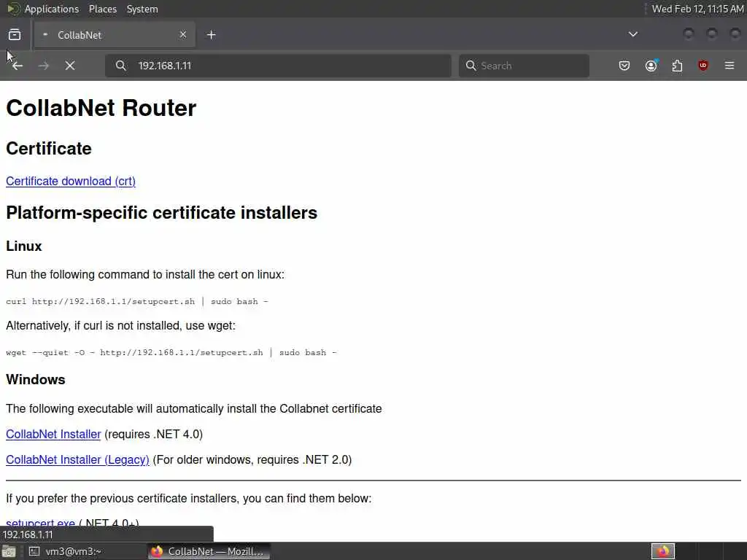Open Firefox account icon
Image resolution: width=747 pixels, height=560 pixels.
tap(651, 66)
